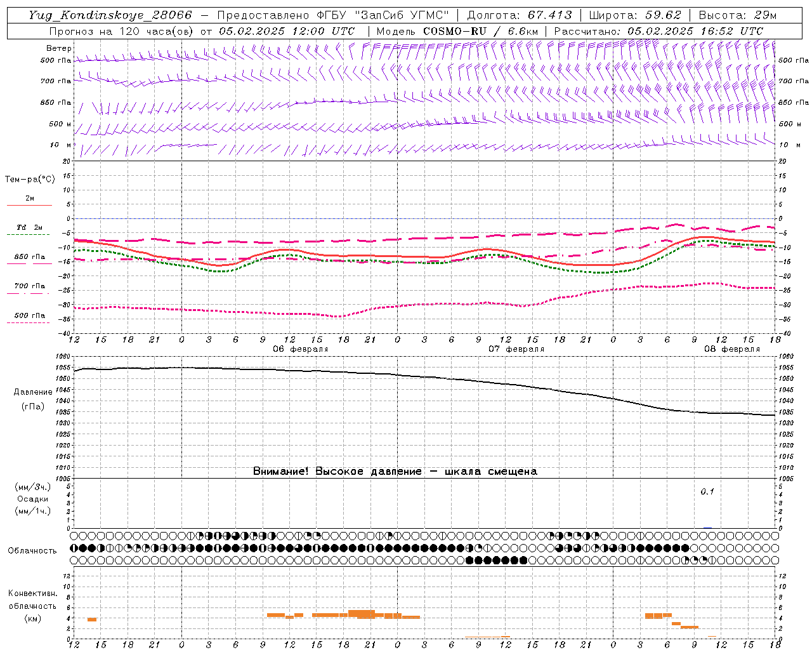Click the first orange convective cloud bar near 15h
The image size is (812, 650).
[x=92, y=619]
